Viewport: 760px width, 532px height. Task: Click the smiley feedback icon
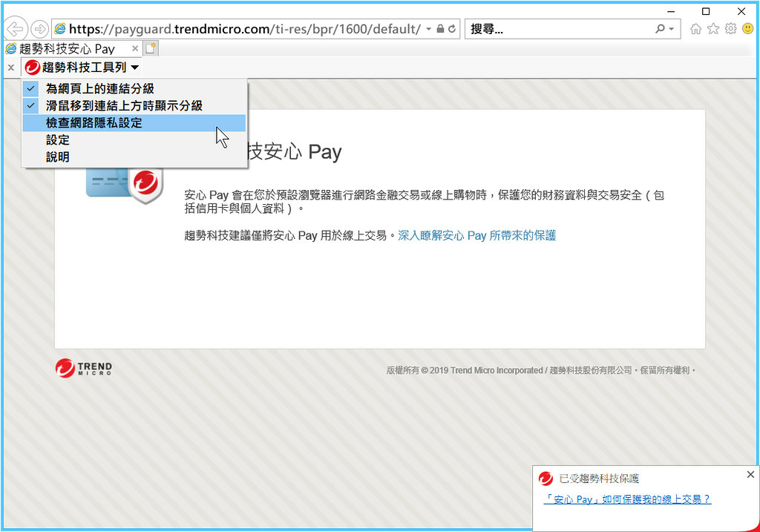point(748,29)
